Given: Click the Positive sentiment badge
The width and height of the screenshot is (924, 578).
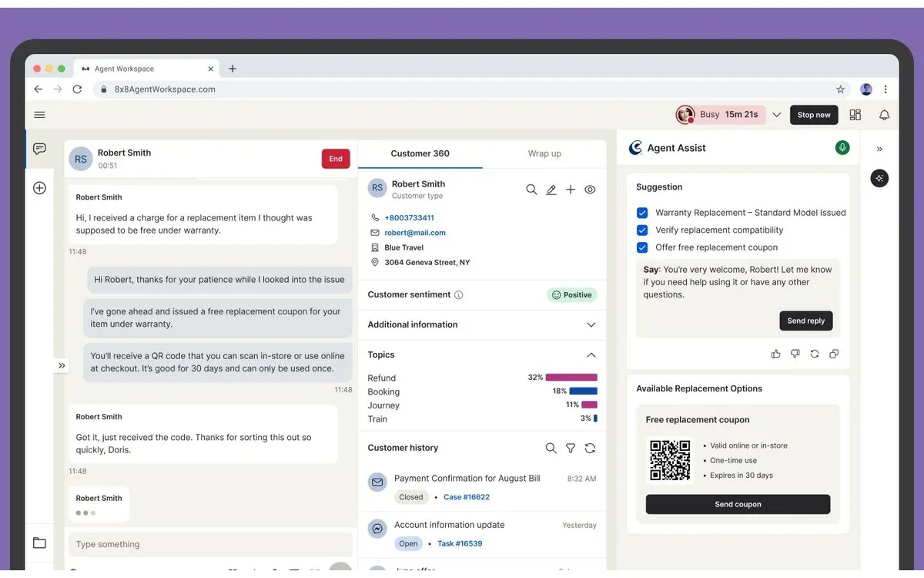Looking at the screenshot, I should pyautogui.click(x=572, y=295).
